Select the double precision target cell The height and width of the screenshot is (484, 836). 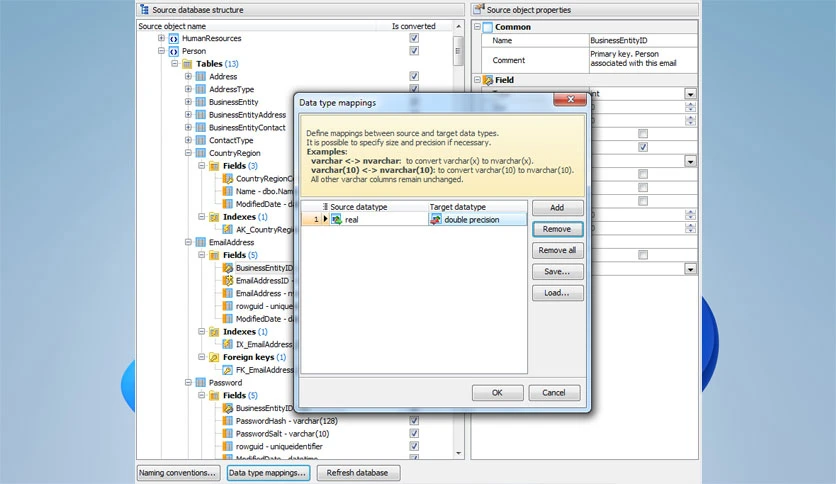click(x=478, y=220)
